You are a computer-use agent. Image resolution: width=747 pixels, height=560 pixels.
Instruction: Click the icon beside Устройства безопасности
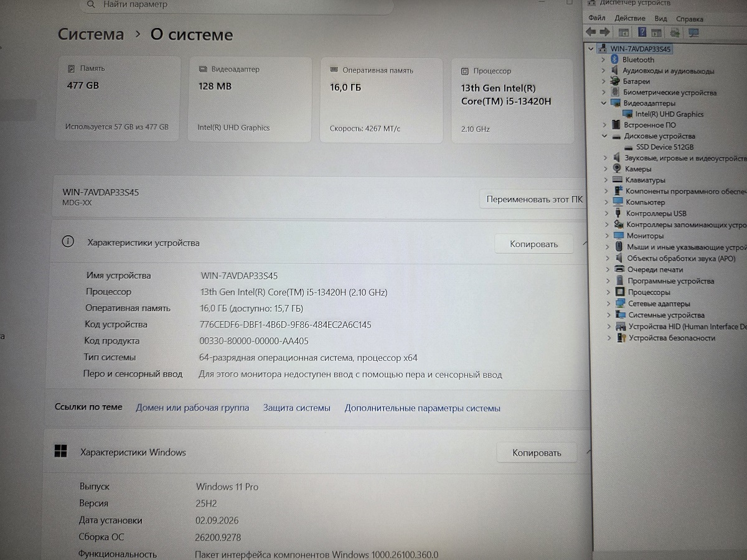click(x=621, y=338)
